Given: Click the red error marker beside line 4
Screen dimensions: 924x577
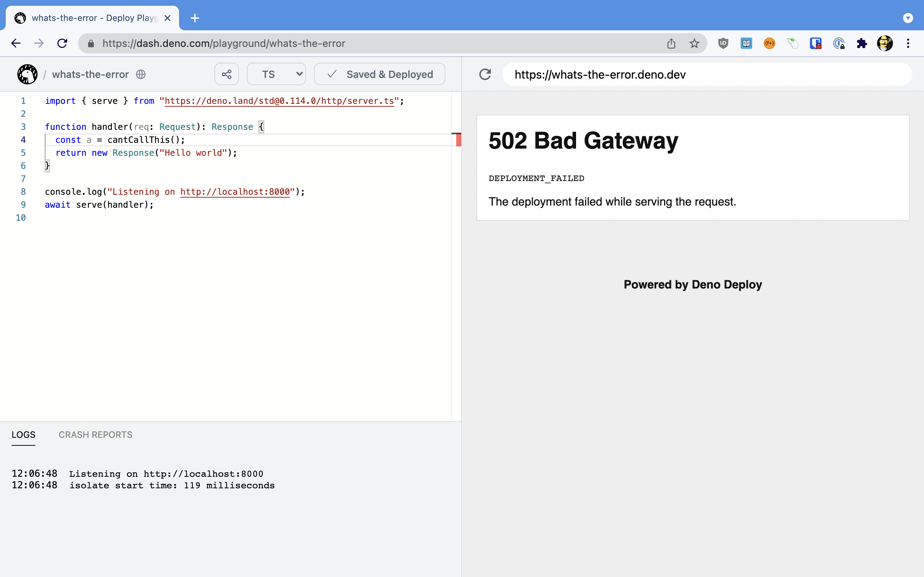Looking at the screenshot, I should [458, 140].
